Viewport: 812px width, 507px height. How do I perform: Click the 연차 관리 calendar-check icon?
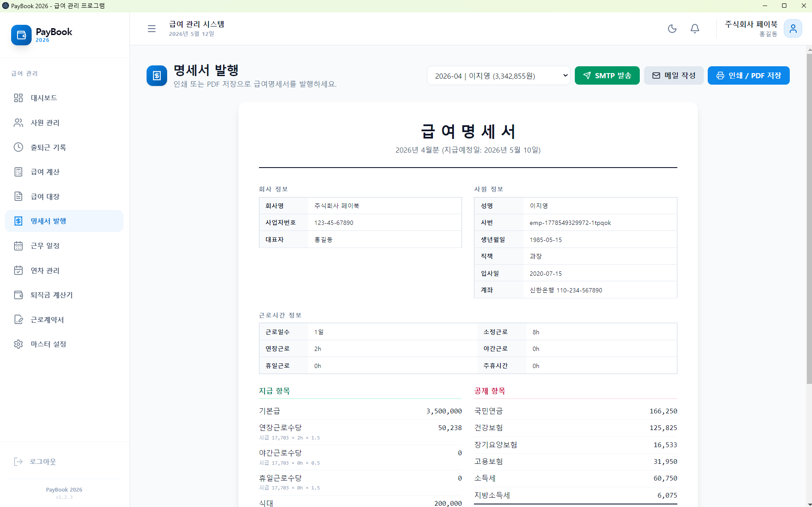tap(18, 270)
